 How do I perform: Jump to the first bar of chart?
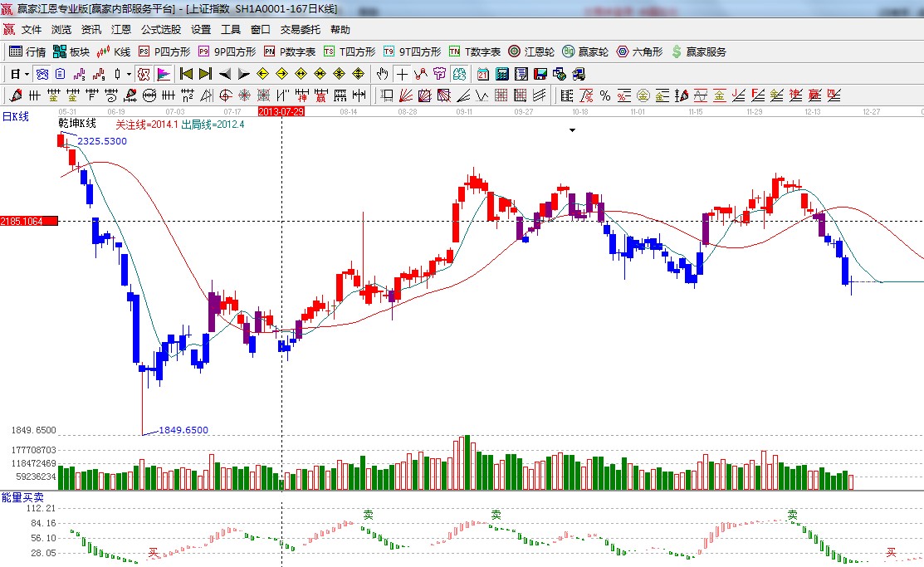[186, 74]
